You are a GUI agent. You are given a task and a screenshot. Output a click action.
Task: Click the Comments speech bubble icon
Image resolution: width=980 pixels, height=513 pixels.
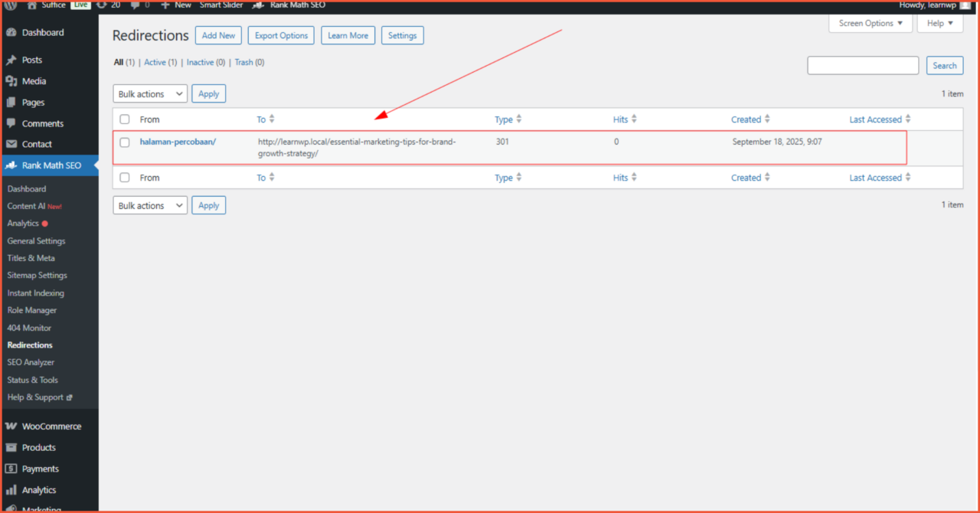coord(11,123)
